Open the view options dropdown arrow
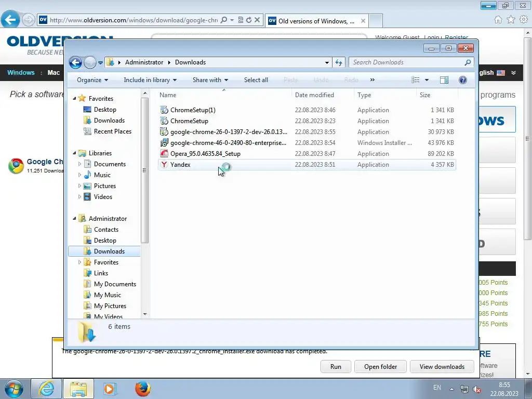The height and width of the screenshot is (399, 532). [x=427, y=80]
